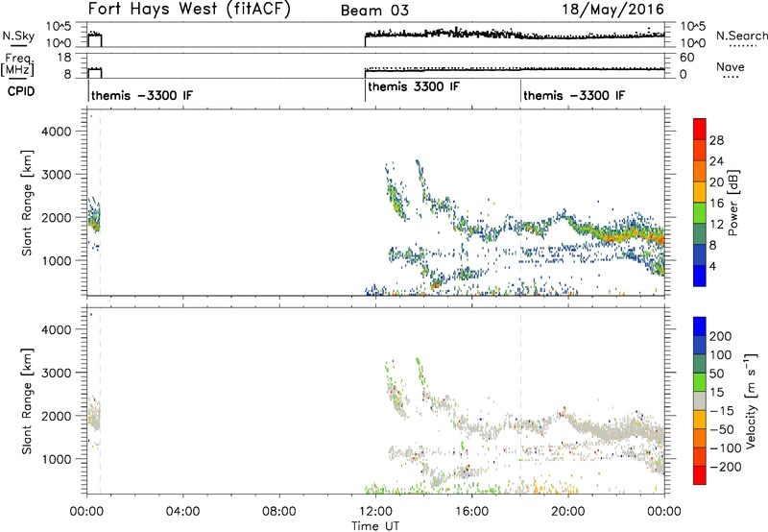768x532 pixels.
Task: Click the '18' label on the frequency axis
Action: (x=63, y=58)
